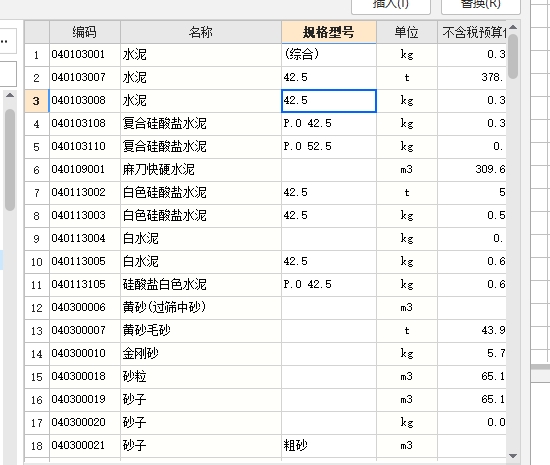Image resolution: width=550 pixels, height=465 pixels.
Task: Select the 硅酸盐白色水泥 name cell
Action: pos(201,285)
